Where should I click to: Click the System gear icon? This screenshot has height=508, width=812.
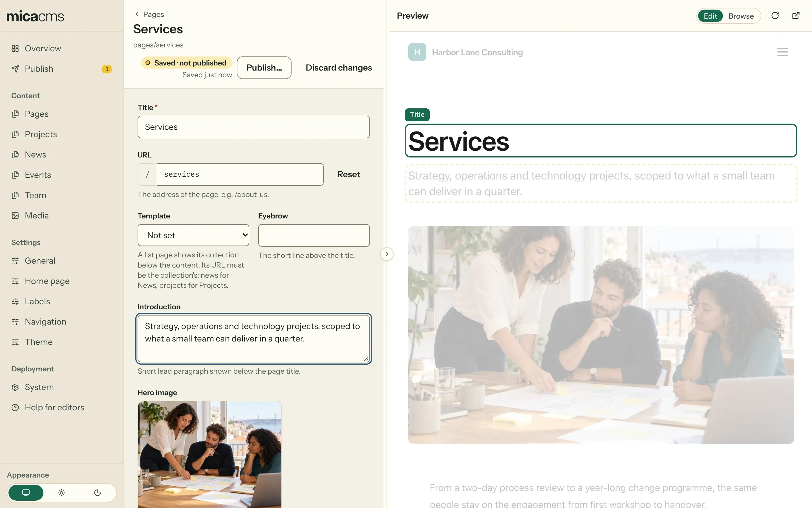click(x=15, y=387)
